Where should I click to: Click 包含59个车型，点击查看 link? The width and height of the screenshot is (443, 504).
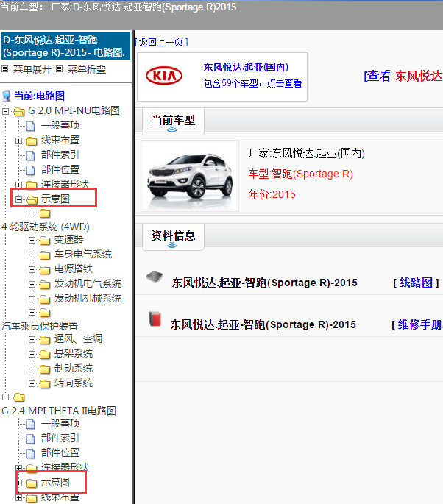pos(252,83)
